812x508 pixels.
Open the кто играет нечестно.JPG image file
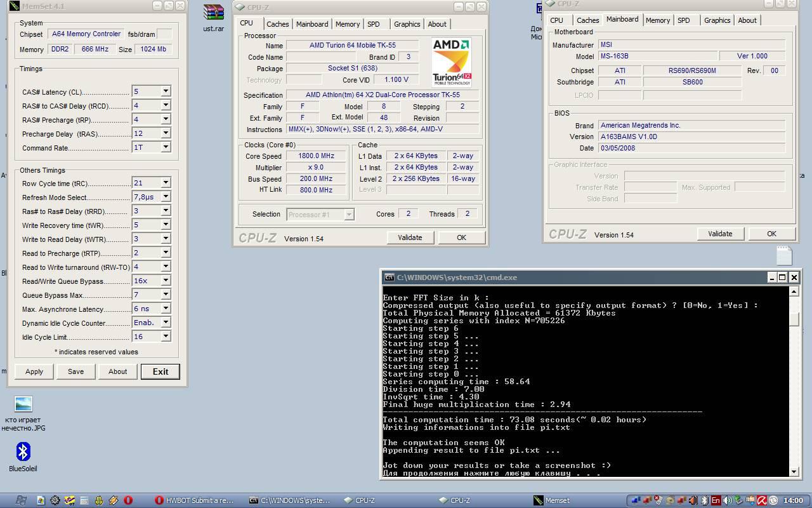pos(23,413)
